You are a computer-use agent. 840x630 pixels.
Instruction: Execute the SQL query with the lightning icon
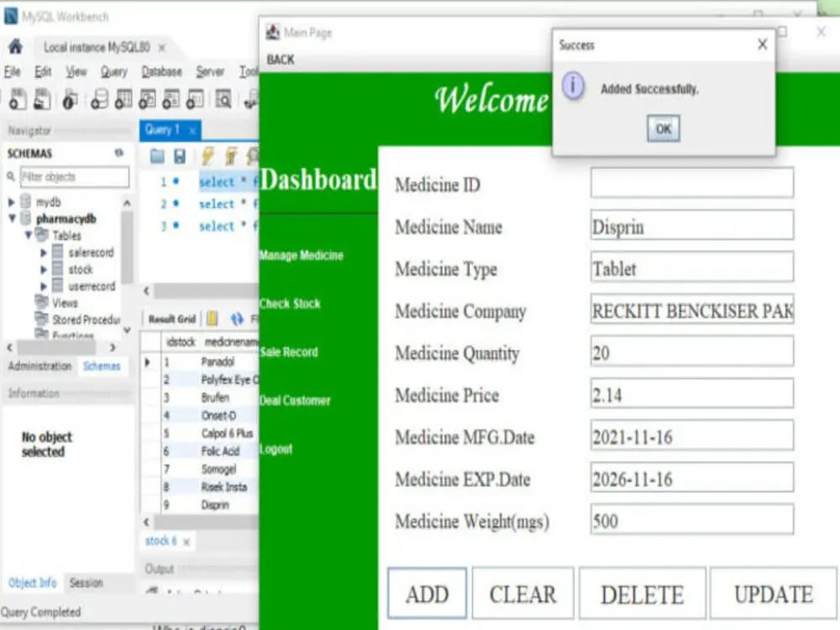[207, 155]
